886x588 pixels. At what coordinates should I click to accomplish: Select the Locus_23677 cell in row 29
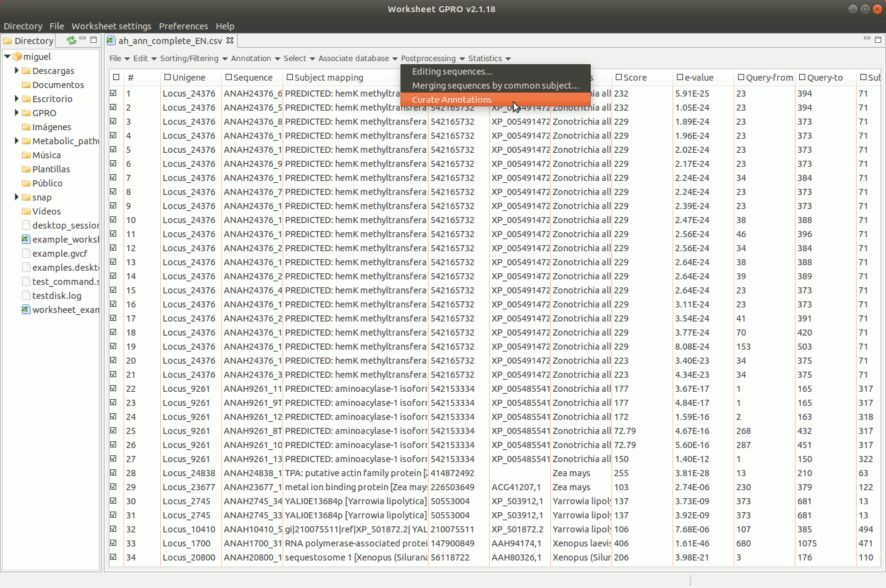pos(188,487)
